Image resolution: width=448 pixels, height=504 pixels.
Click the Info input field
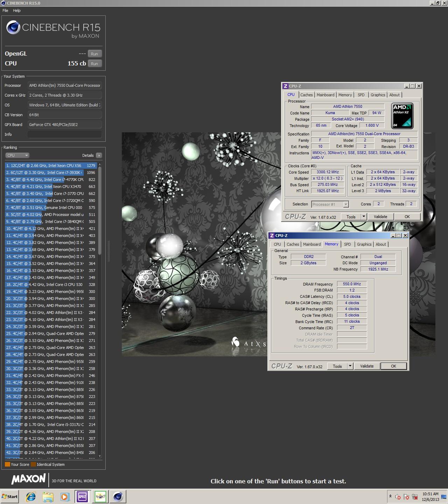pos(65,134)
